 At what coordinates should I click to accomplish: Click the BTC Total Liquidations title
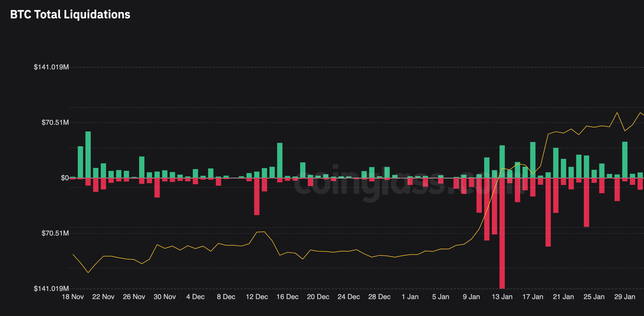(70, 15)
